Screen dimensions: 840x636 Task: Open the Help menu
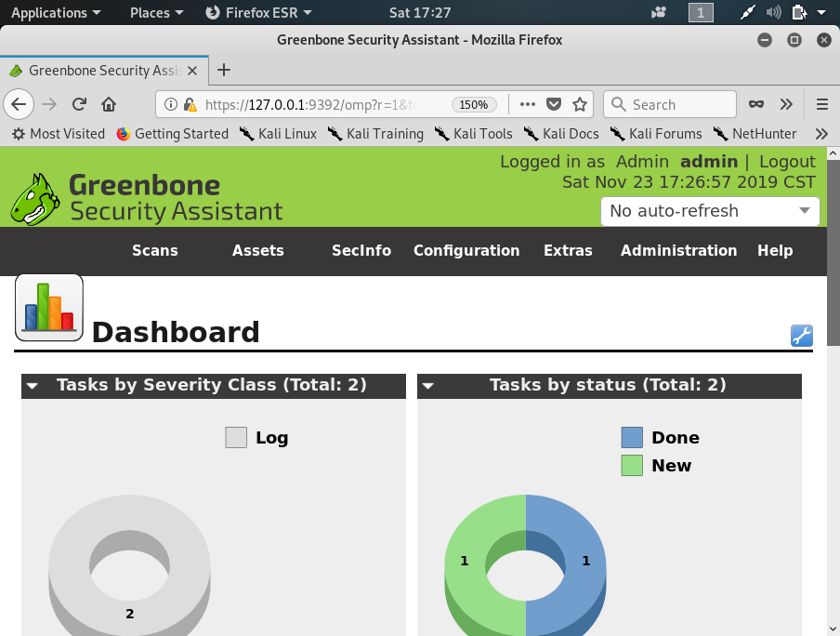pos(775,250)
